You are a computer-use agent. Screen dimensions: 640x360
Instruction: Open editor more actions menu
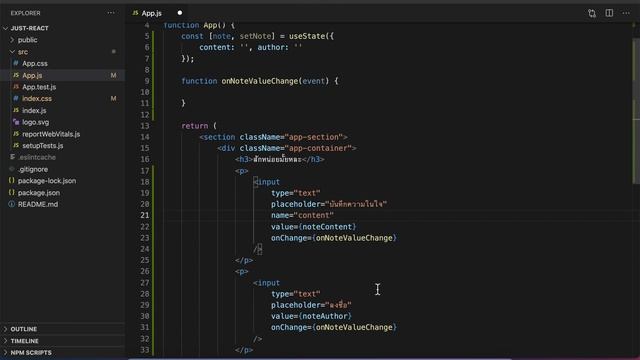click(626, 13)
